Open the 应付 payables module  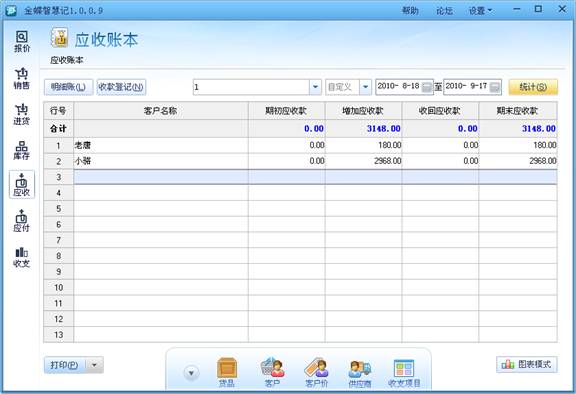click(x=22, y=221)
